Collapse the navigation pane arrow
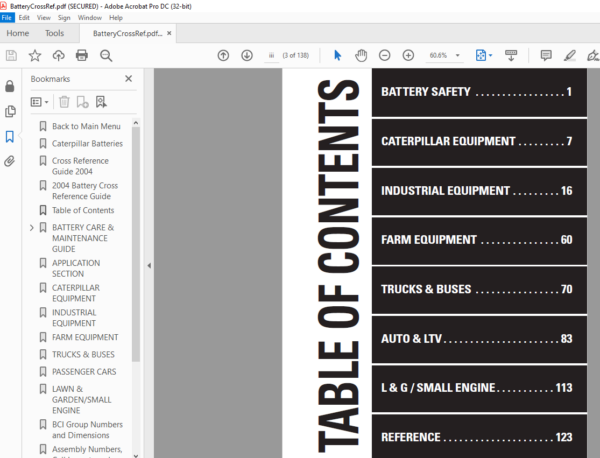 149,265
